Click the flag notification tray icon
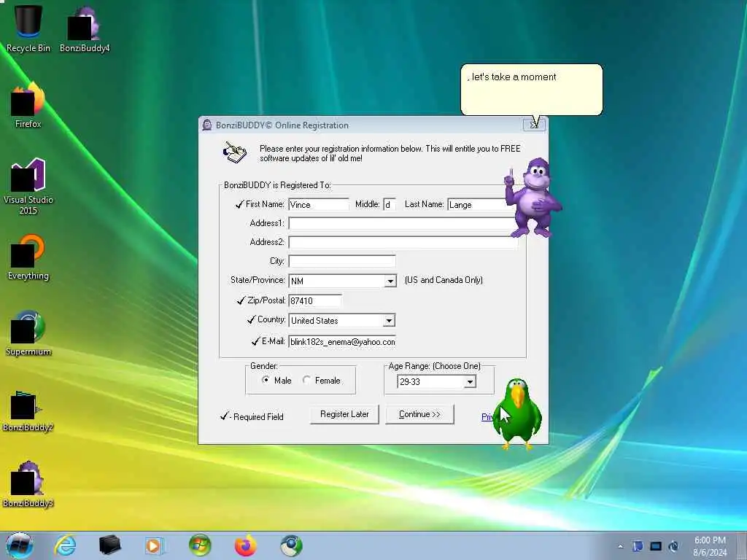 (638, 546)
